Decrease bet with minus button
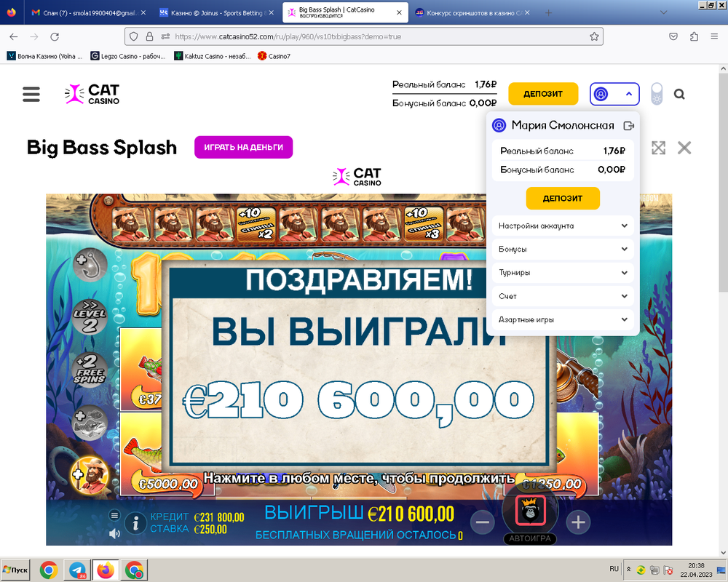The height and width of the screenshot is (582, 728). point(483,522)
